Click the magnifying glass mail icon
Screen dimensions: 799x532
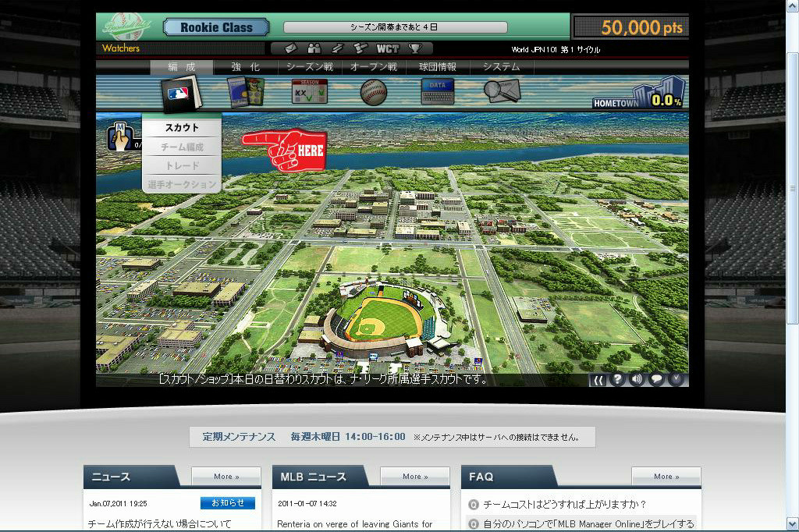point(500,91)
